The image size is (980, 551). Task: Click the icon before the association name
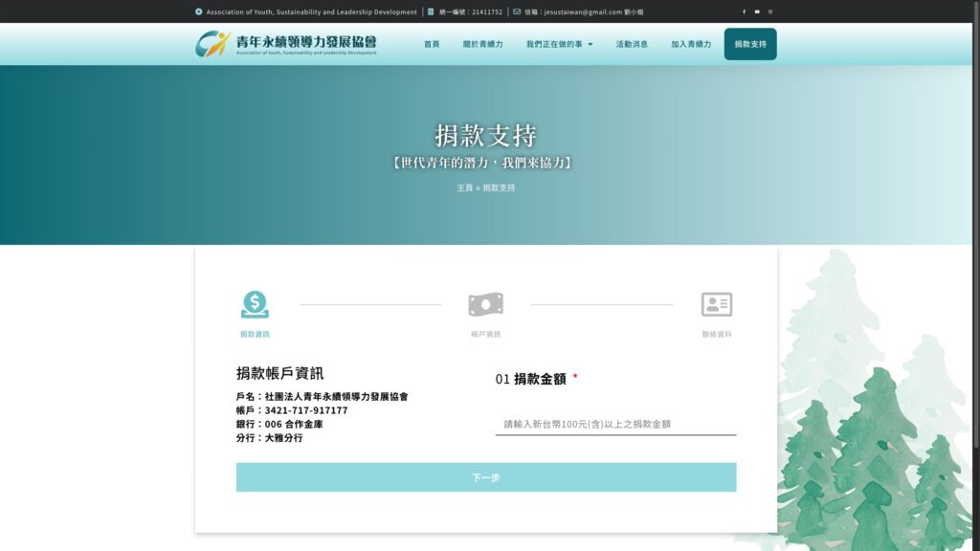click(x=199, y=12)
